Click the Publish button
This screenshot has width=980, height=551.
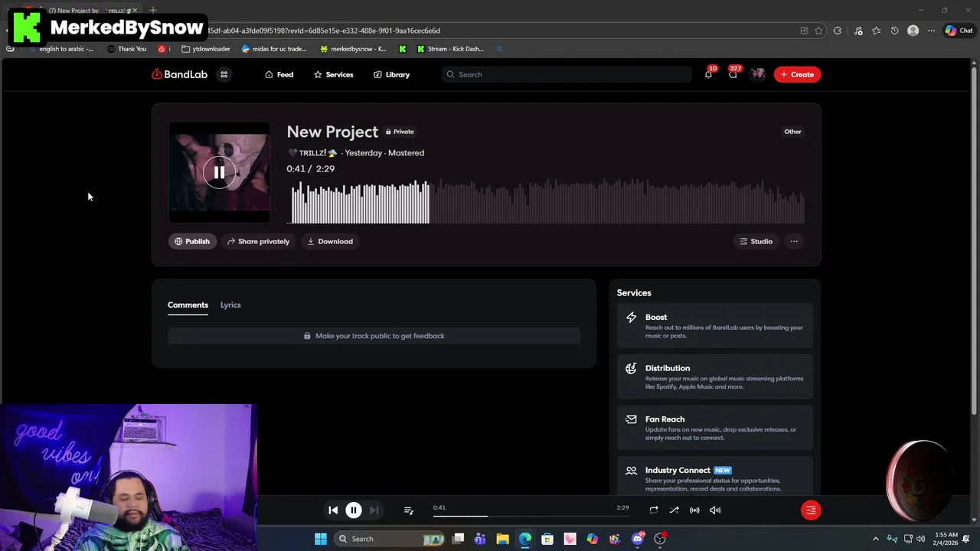click(192, 241)
